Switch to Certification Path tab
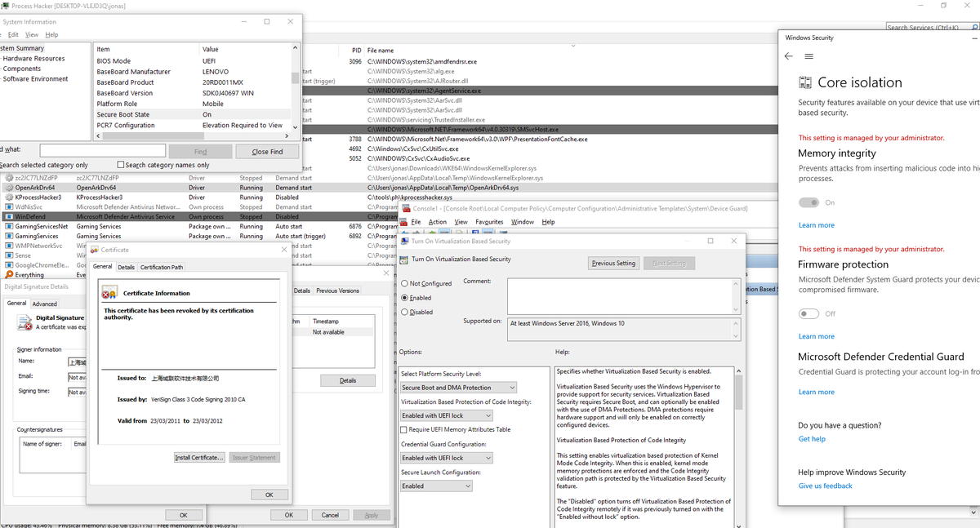980x528 pixels. tap(162, 267)
